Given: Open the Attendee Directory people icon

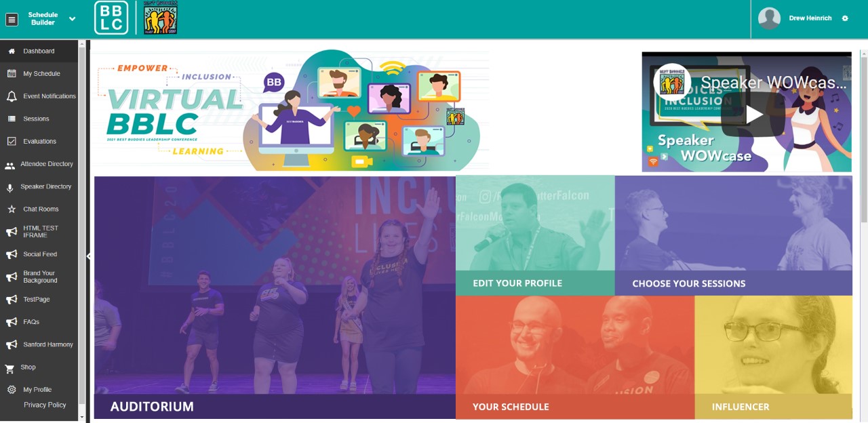Looking at the screenshot, I should tap(9, 165).
